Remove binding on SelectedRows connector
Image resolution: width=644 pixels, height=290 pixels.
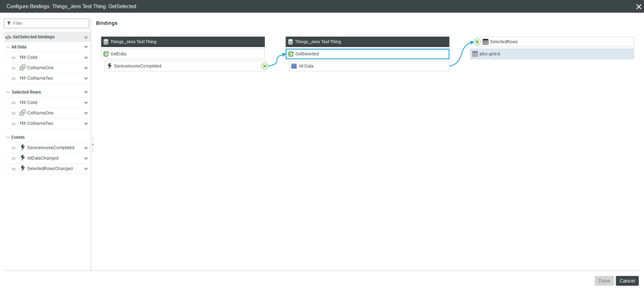[x=477, y=42]
